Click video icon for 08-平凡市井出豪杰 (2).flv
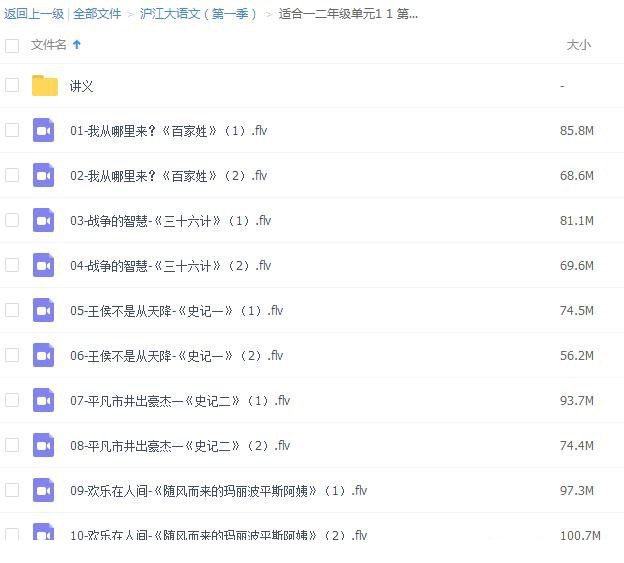624x563 pixels. point(43,445)
